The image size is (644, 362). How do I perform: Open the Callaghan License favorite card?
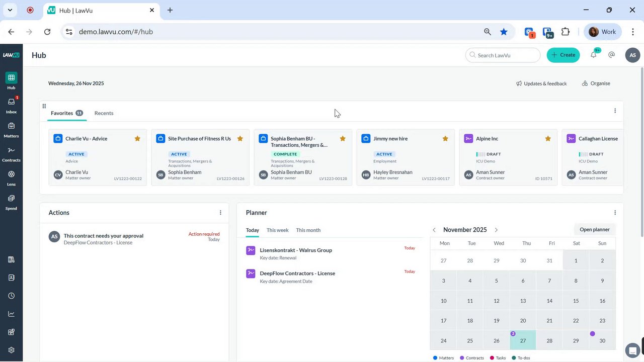pyautogui.click(x=593, y=157)
